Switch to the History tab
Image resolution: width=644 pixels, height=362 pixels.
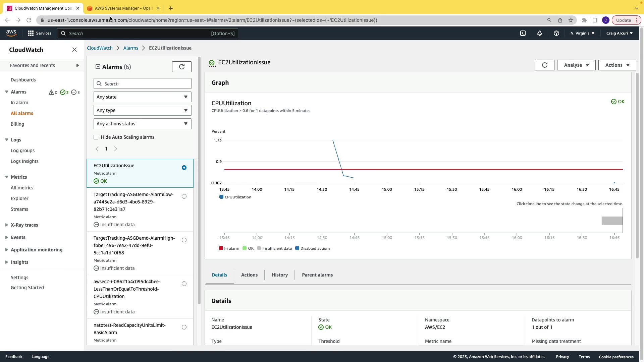click(x=279, y=275)
